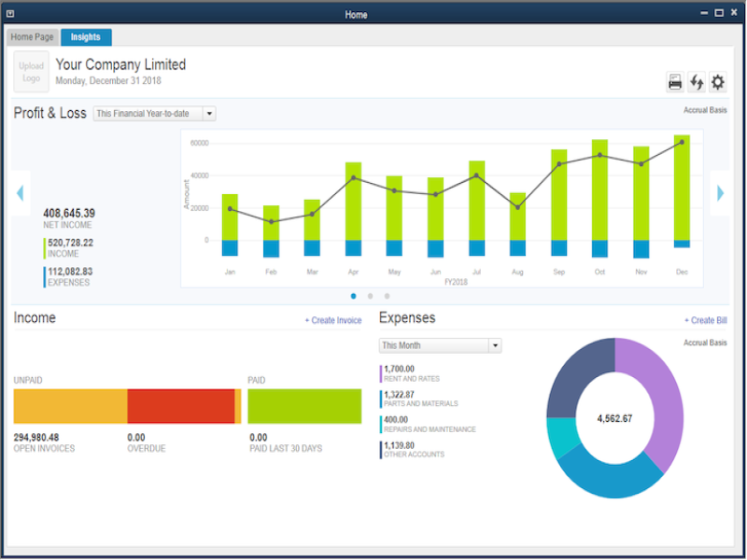747x560 pixels.
Task: Click the right arrow to see more insights
Action: pos(720,193)
